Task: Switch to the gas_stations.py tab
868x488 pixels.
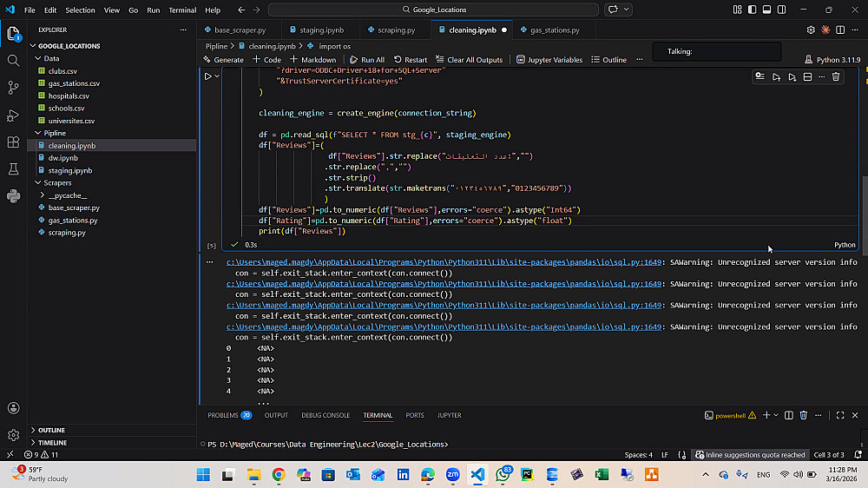Action: [x=555, y=30]
